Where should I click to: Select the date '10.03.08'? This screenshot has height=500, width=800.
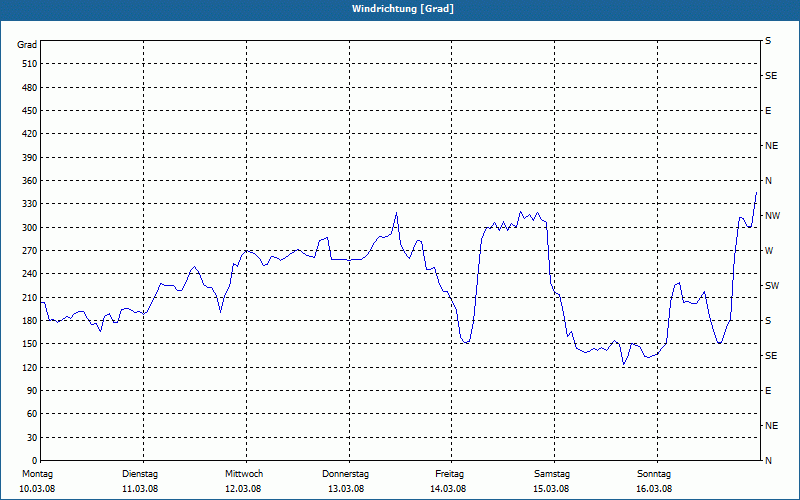(37, 489)
